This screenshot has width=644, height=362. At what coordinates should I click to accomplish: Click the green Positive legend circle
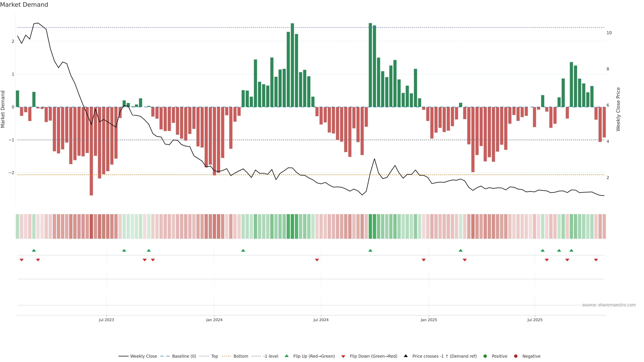(x=485, y=356)
